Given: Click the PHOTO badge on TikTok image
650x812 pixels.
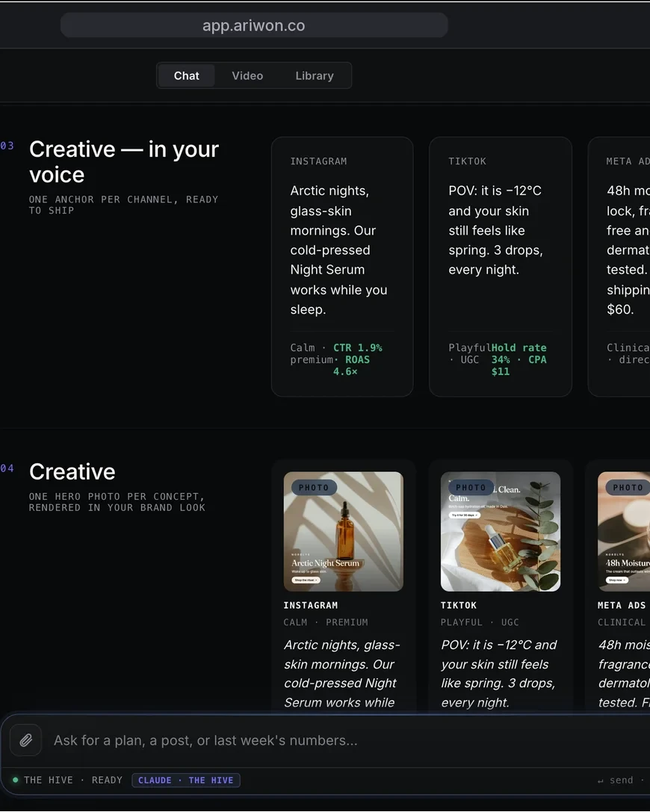Looking at the screenshot, I should pyautogui.click(x=470, y=487).
